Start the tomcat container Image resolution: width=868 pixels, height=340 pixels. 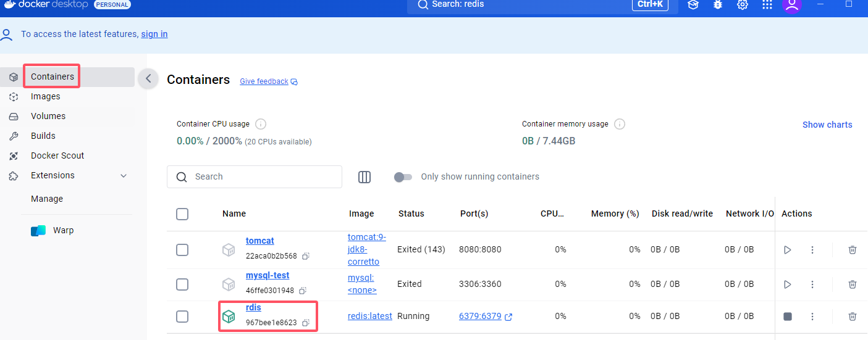click(788, 250)
